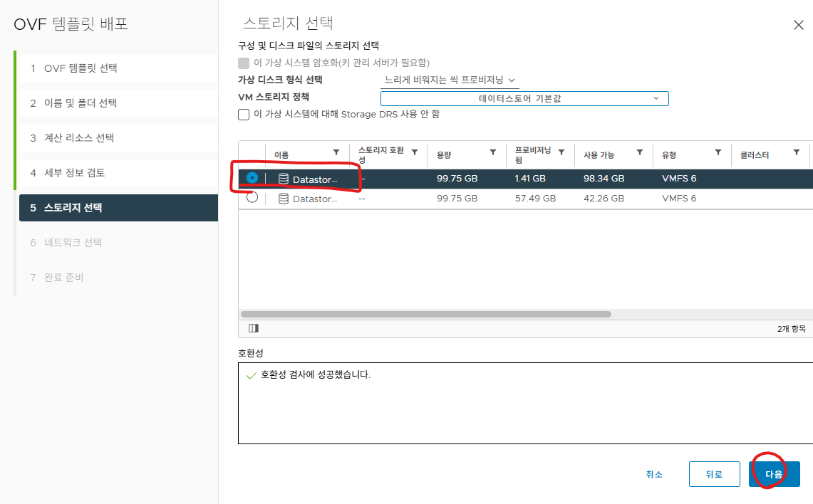Click step 6 네트워크 선택
The image size is (813, 504).
(118, 243)
